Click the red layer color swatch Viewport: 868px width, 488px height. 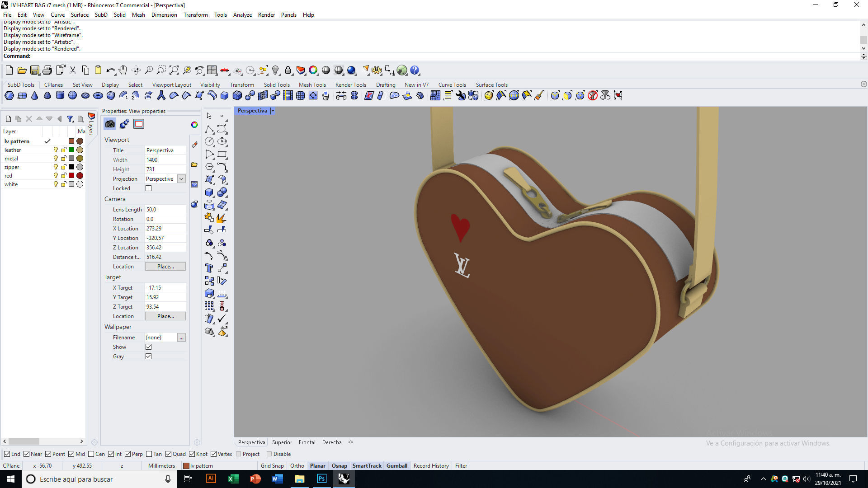coord(71,176)
